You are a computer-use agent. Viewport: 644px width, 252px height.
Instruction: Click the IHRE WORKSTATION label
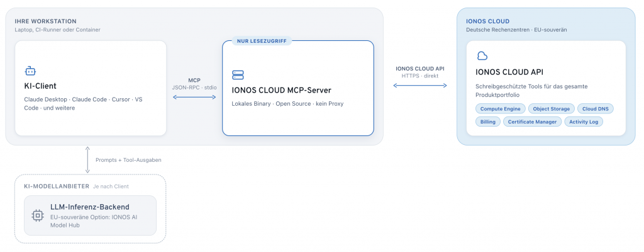click(x=45, y=21)
